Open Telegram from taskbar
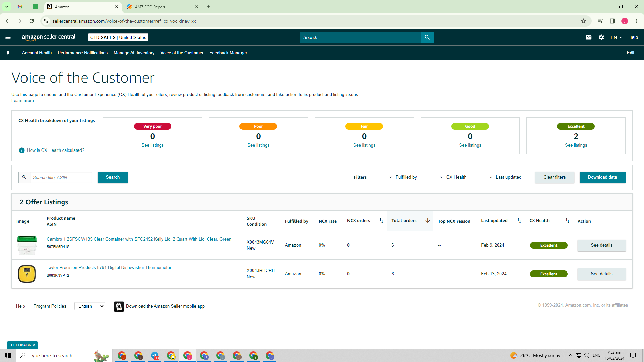The height and width of the screenshot is (362, 644). coord(155,356)
